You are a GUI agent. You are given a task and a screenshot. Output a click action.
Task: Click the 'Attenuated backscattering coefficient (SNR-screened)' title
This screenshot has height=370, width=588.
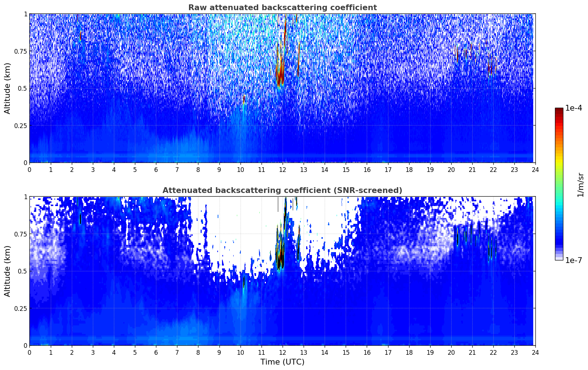point(282,190)
